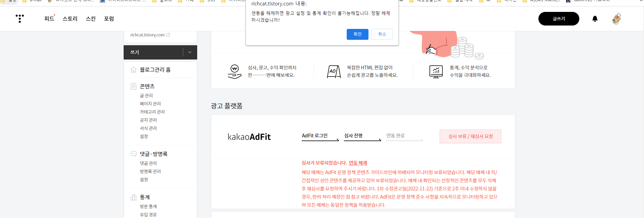Screen dimensions: 644x218
Task: Click the Tistory dots logo
Action: 20,19
